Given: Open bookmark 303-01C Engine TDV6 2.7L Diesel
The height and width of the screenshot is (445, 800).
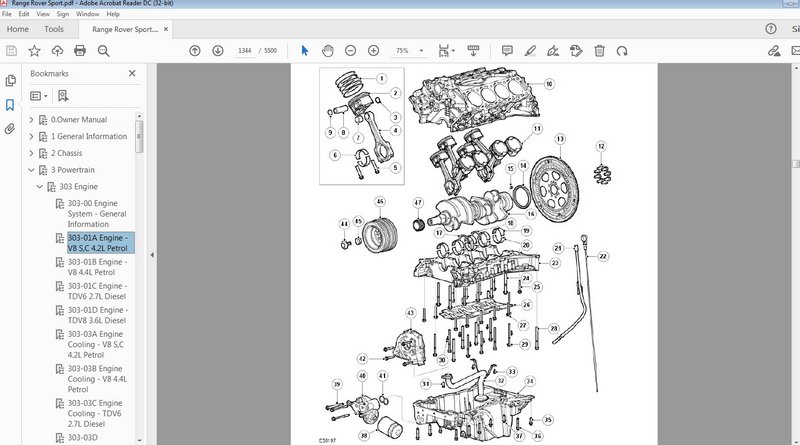Looking at the screenshot, I should (x=97, y=291).
